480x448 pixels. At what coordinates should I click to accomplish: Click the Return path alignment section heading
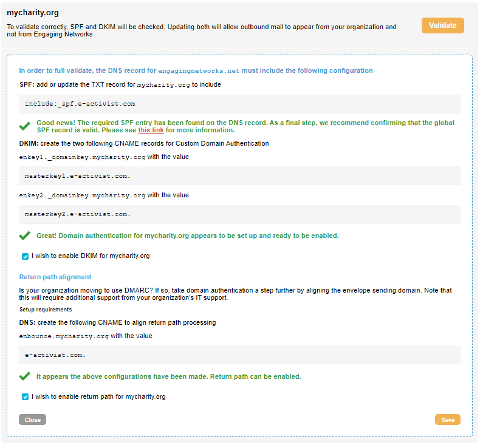coord(55,277)
